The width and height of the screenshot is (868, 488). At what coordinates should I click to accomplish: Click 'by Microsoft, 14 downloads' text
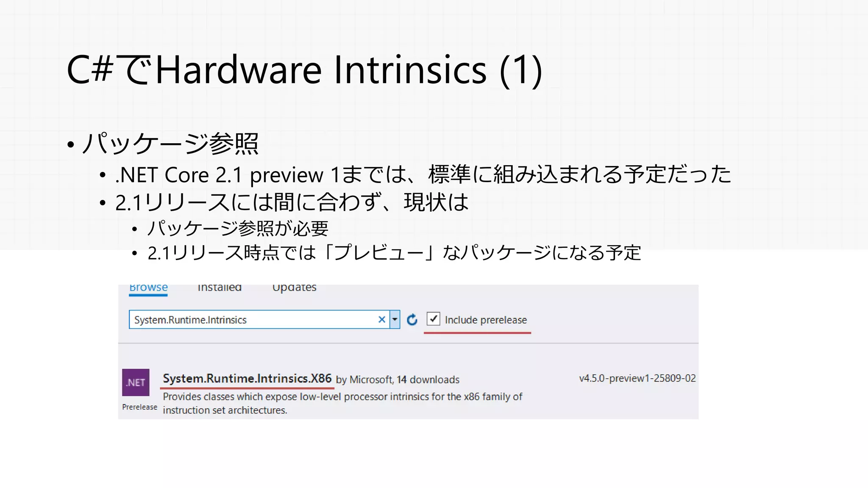point(398,380)
